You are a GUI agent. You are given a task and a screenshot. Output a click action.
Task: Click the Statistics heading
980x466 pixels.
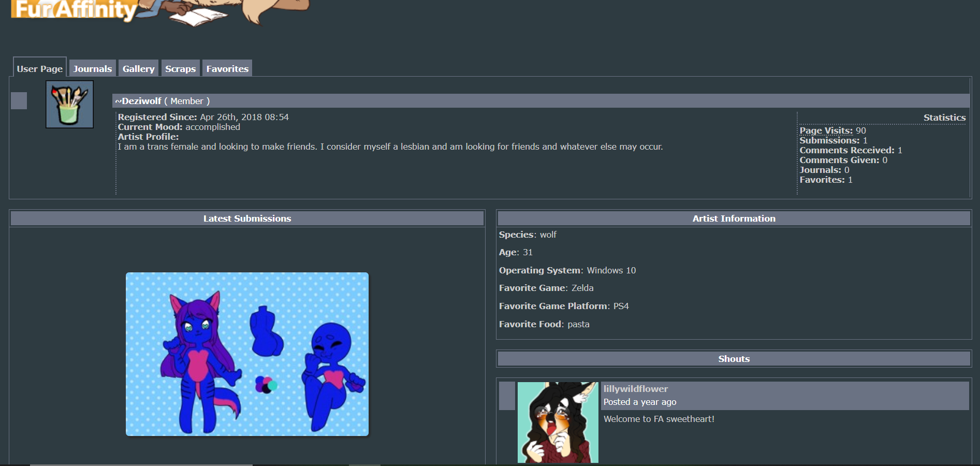(x=944, y=118)
